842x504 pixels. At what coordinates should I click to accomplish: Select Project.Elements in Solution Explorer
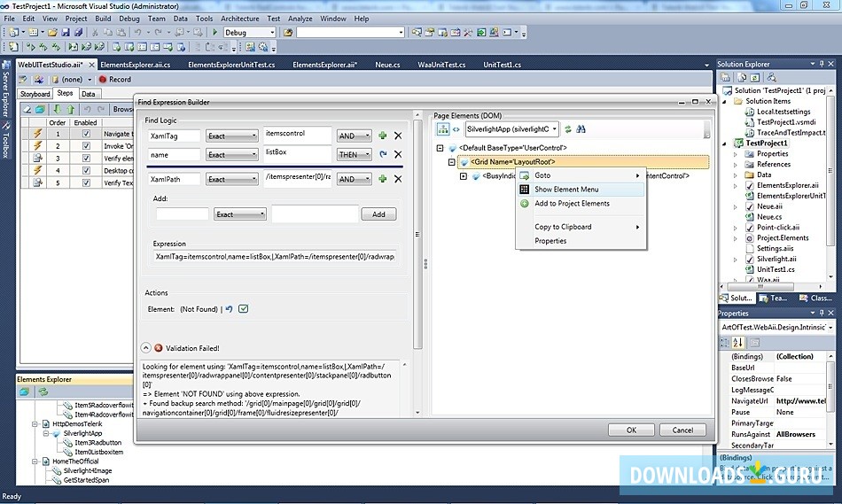click(783, 237)
